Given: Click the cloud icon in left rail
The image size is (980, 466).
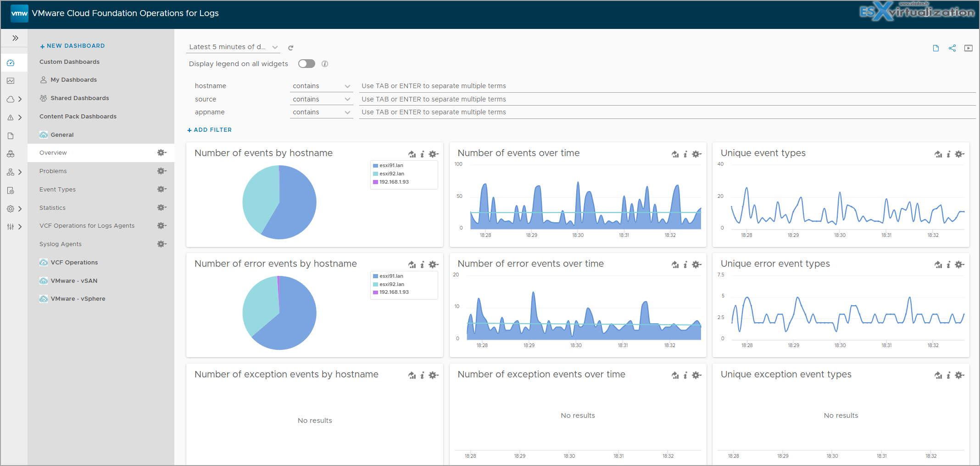Looking at the screenshot, I should click(11, 99).
